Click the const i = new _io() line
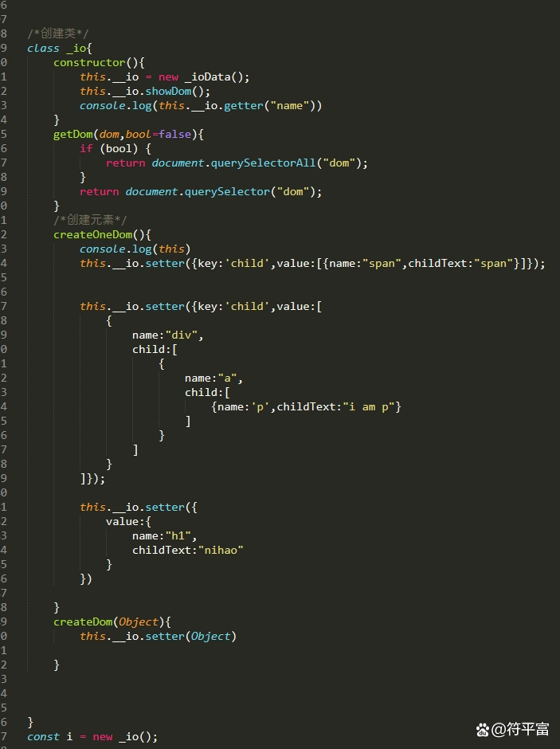560x749 pixels. click(92, 736)
